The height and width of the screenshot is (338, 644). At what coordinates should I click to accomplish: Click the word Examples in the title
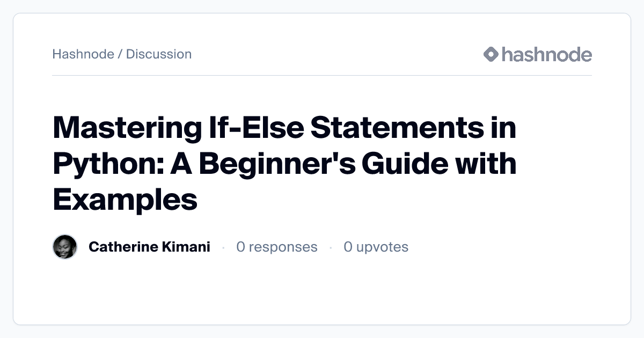click(125, 200)
